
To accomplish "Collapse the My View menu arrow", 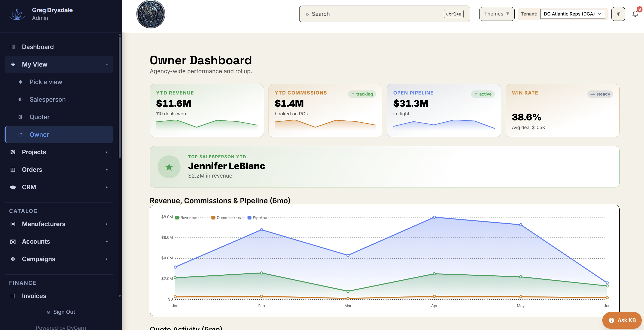I will pos(107,65).
